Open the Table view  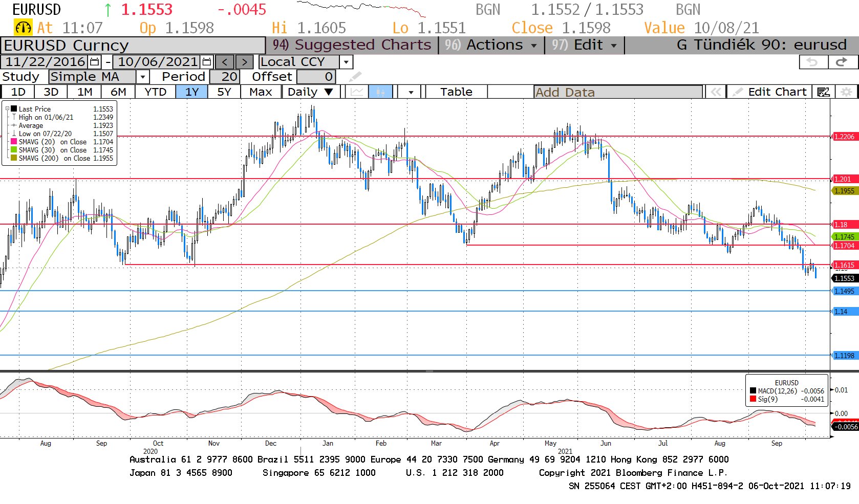pos(456,92)
